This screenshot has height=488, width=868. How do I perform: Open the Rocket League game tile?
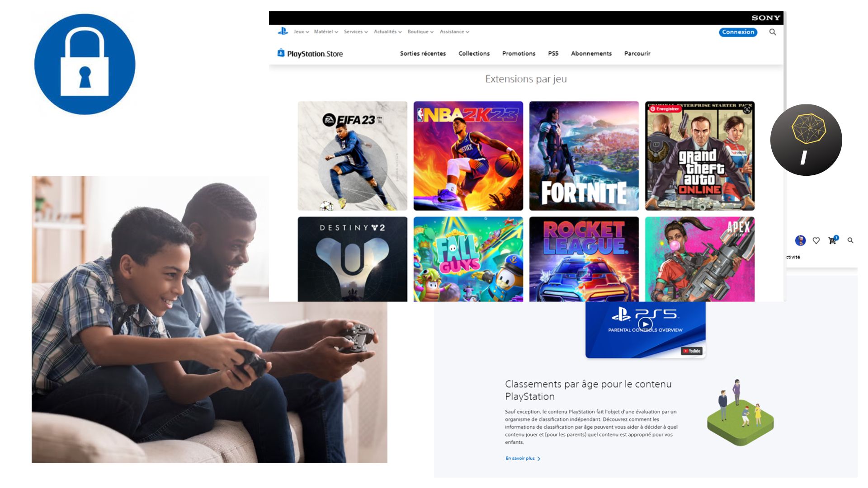[x=584, y=259]
